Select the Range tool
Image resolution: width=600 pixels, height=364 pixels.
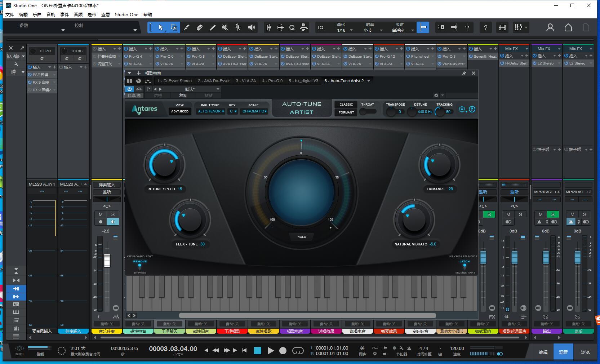pos(174,27)
